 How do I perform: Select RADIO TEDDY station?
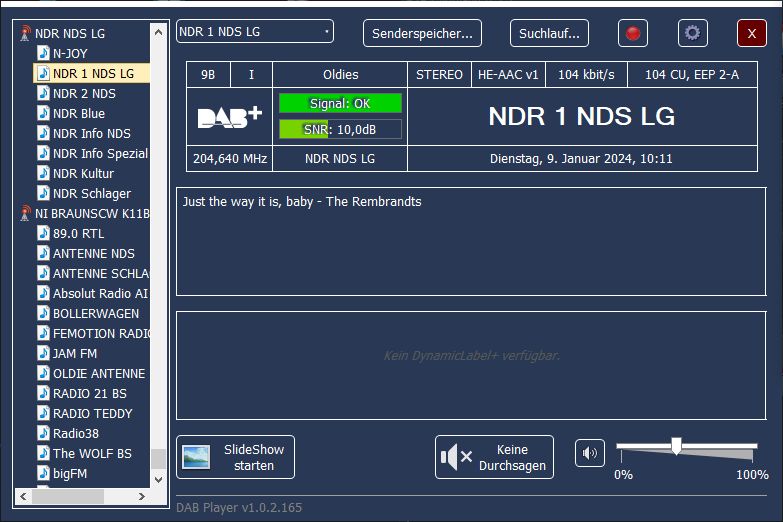[92, 413]
